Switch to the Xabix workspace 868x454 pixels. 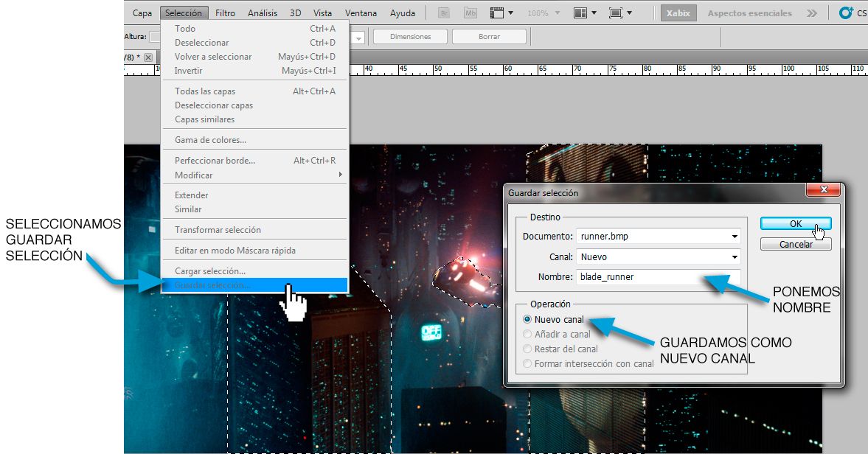pos(678,13)
